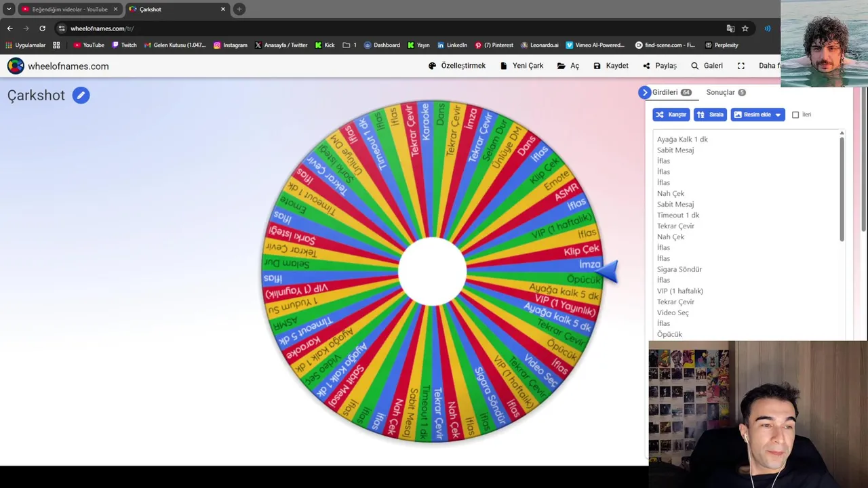Open Özelleştirmek customization menu
The image size is (868, 488).
[x=457, y=66]
